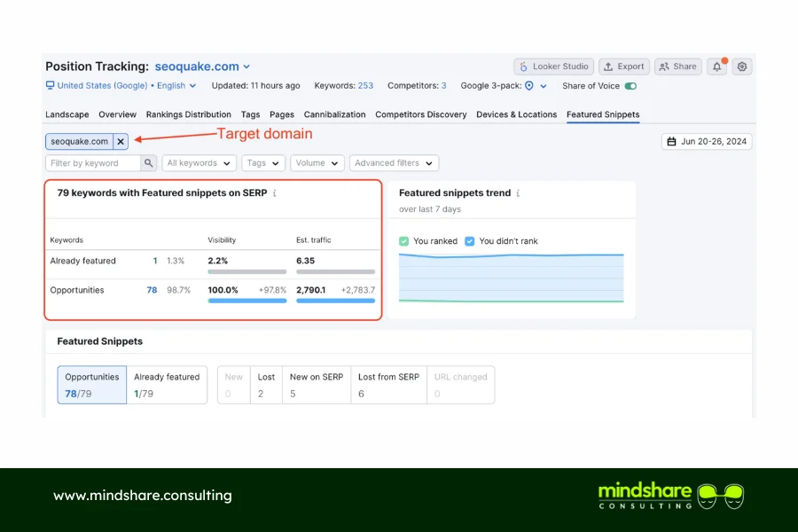Click the Looker Studio button
Image resolution: width=798 pixels, height=532 pixels.
[x=553, y=66]
